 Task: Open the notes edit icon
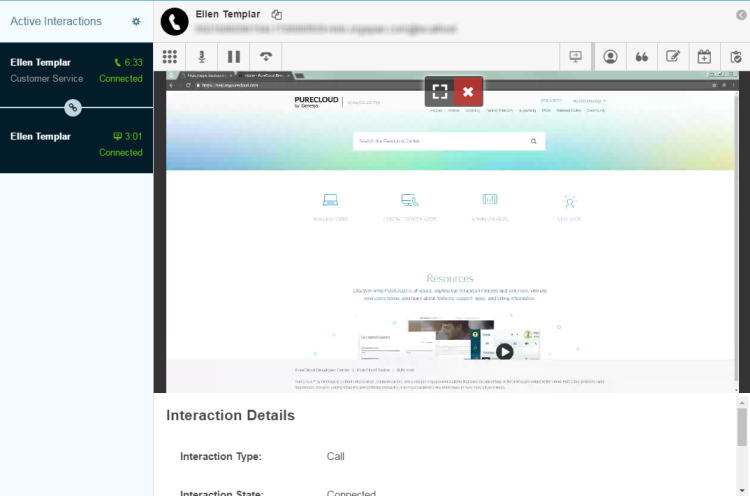[673, 57]
